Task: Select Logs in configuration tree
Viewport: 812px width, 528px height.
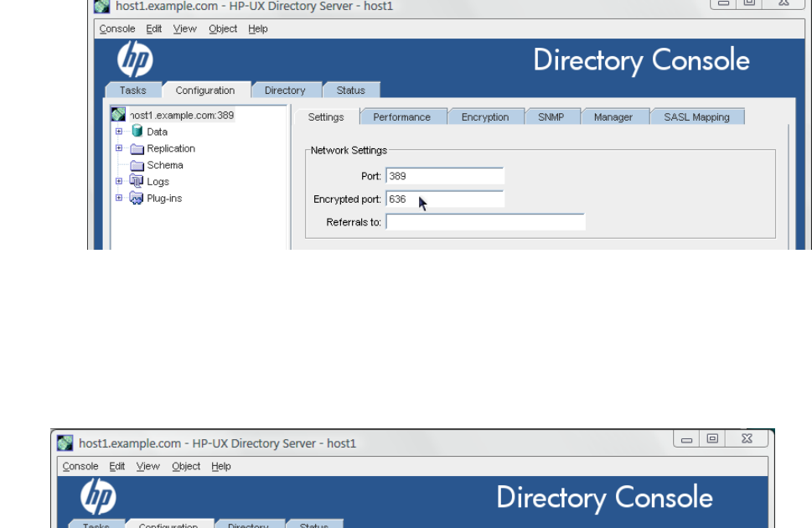Action: (158, 182)
